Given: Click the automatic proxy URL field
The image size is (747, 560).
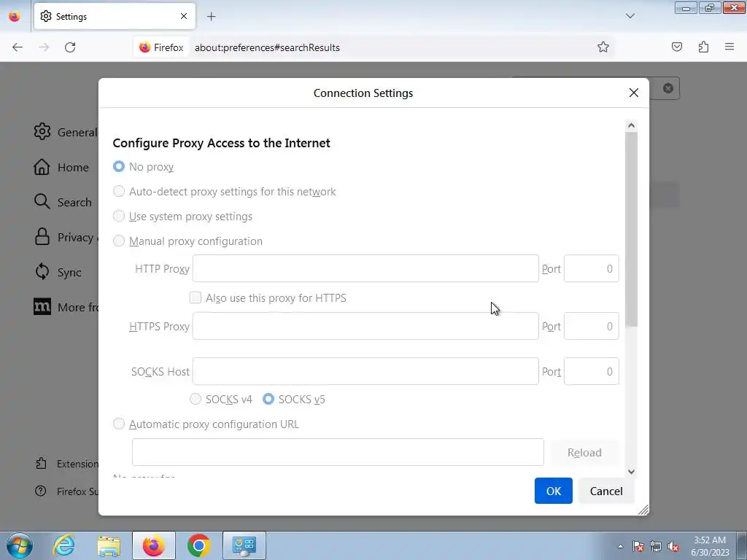Looking at the screenshot, I should point(338,452).
